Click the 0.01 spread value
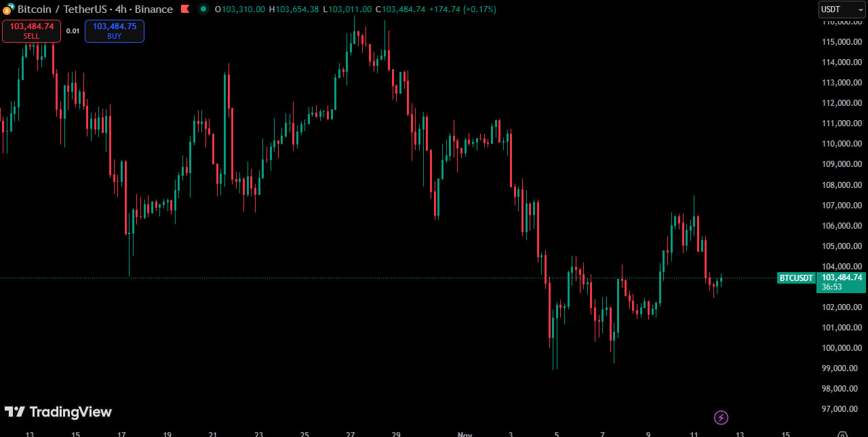868x437 pixels. 73,31
